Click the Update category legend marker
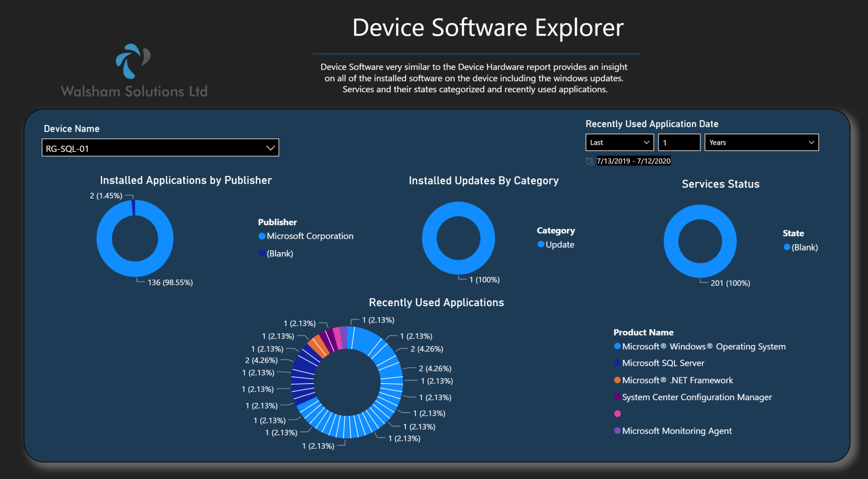868x479 pixels. pos(541,244)
